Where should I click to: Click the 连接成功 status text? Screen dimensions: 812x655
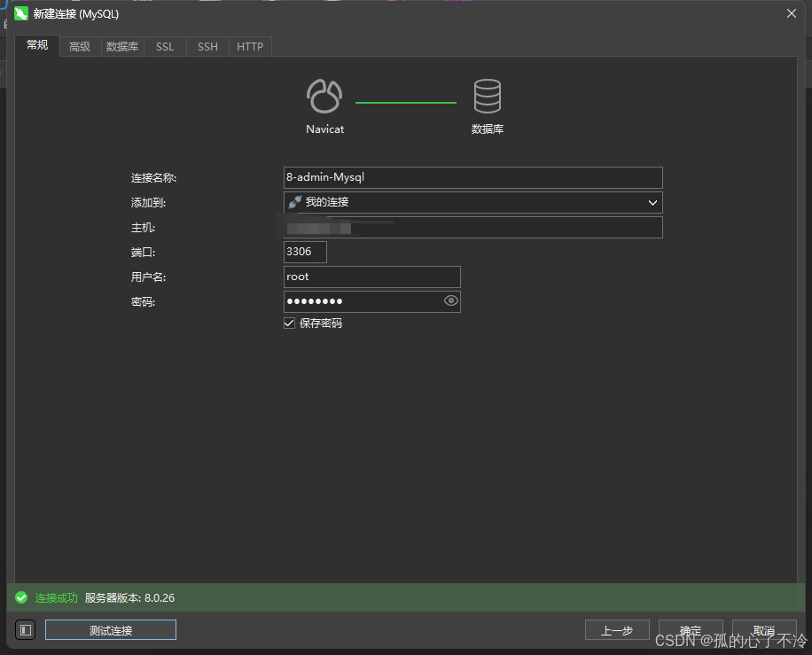click(x=57, y=598)
